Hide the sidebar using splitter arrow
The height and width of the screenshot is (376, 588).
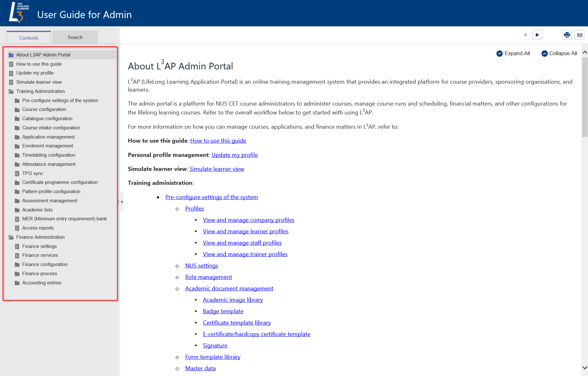[121, 202]
